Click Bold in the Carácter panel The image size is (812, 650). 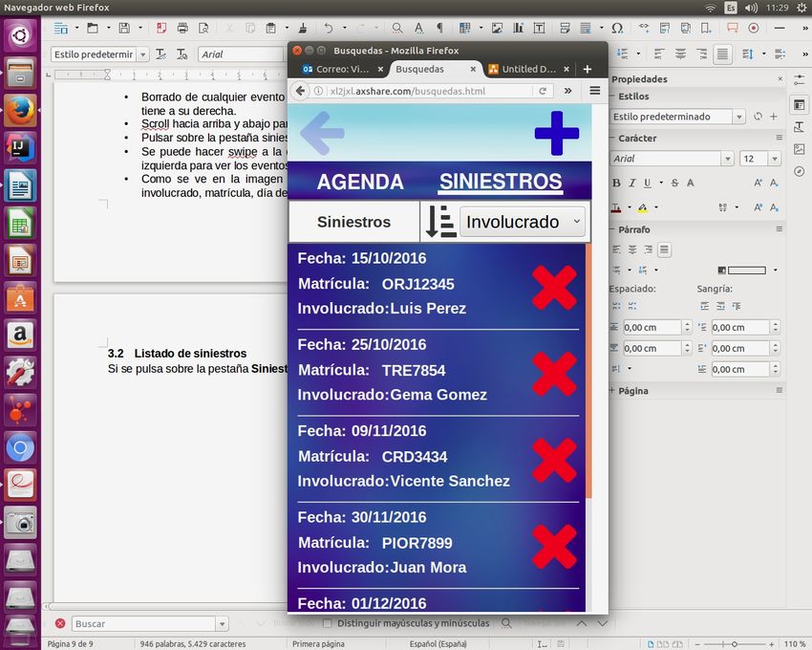coord(616,183)
